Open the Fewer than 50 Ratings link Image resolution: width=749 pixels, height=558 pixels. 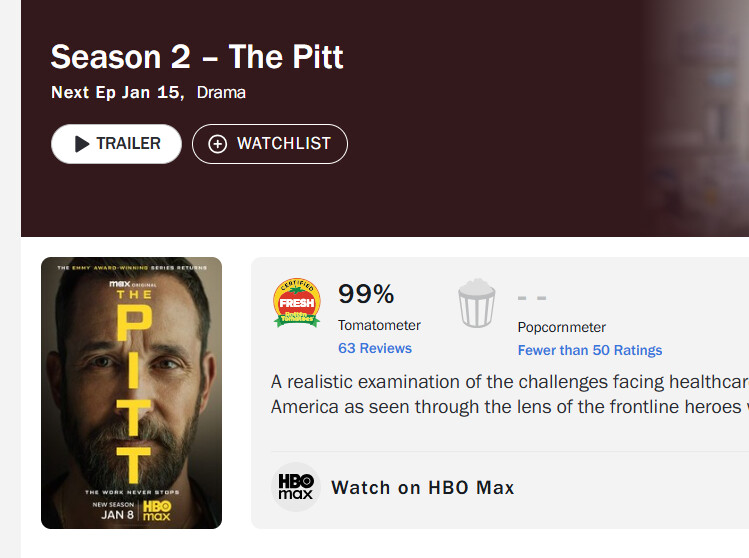point(590,350)
